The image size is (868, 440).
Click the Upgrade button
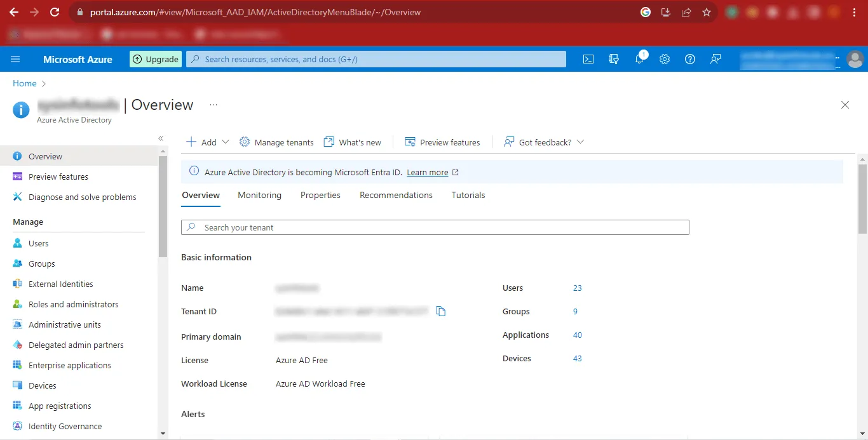(x=155, y=59)
